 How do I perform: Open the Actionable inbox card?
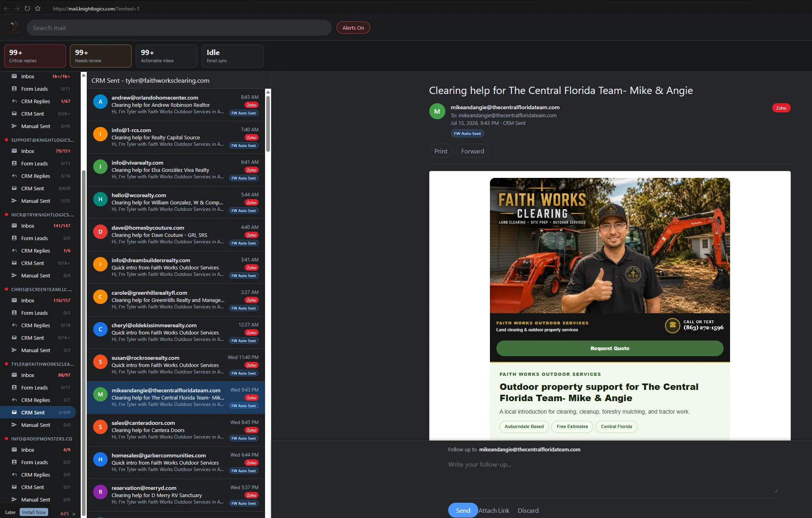click(167, 56)
